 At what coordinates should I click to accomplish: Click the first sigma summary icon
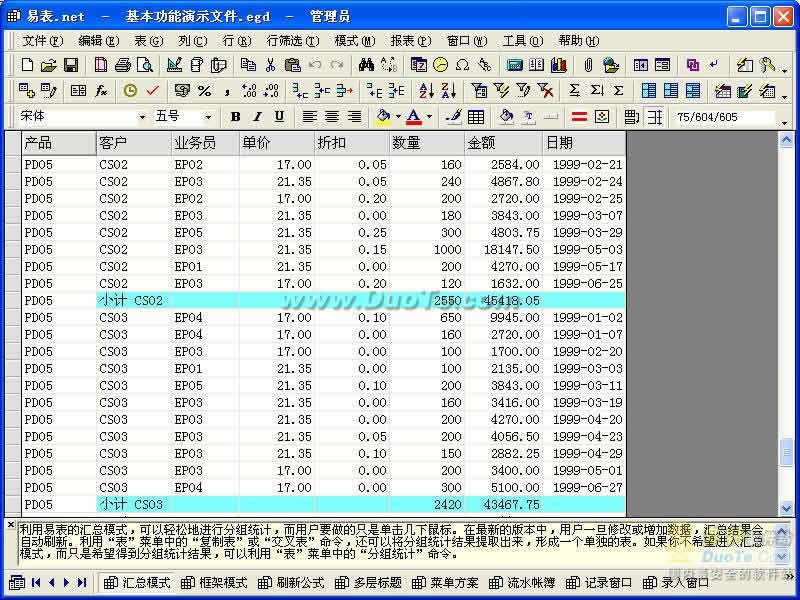(574, 91)
